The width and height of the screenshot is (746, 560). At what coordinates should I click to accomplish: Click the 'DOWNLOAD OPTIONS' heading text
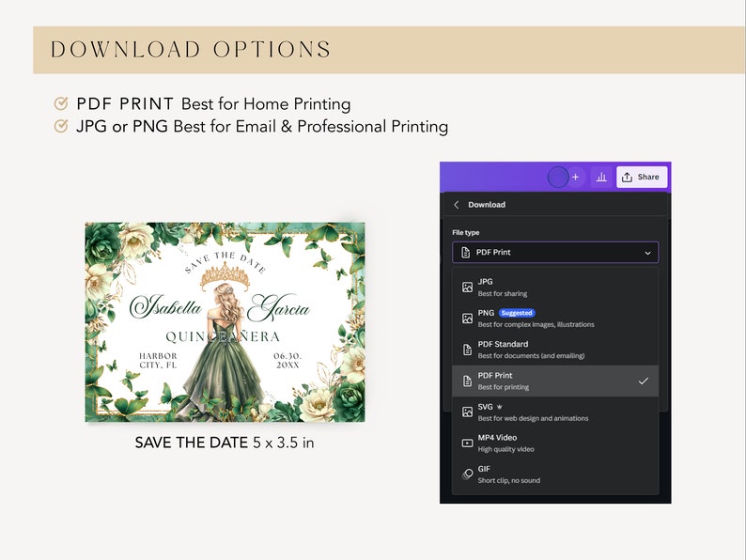tap(191, 50)
